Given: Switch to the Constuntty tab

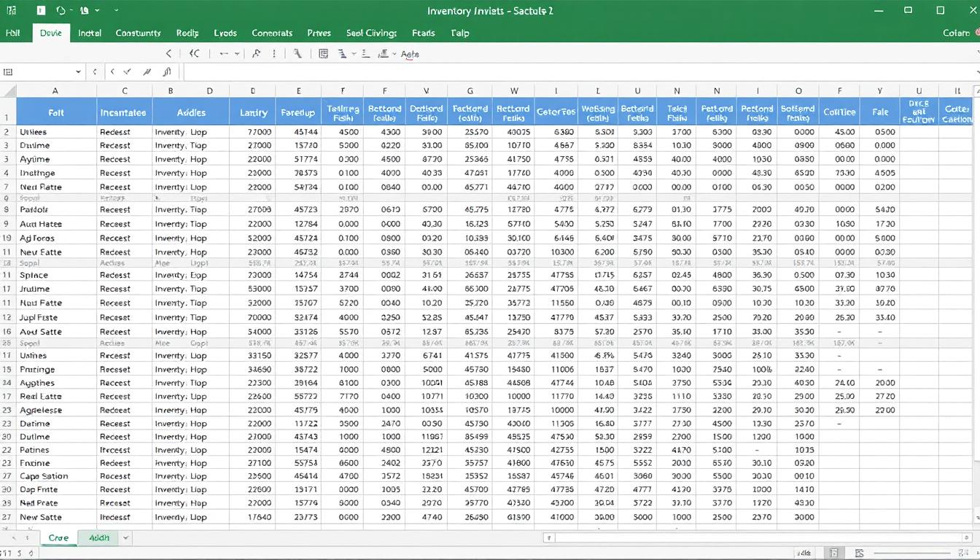Looking at the screenshot, I should tap(139, 33).
